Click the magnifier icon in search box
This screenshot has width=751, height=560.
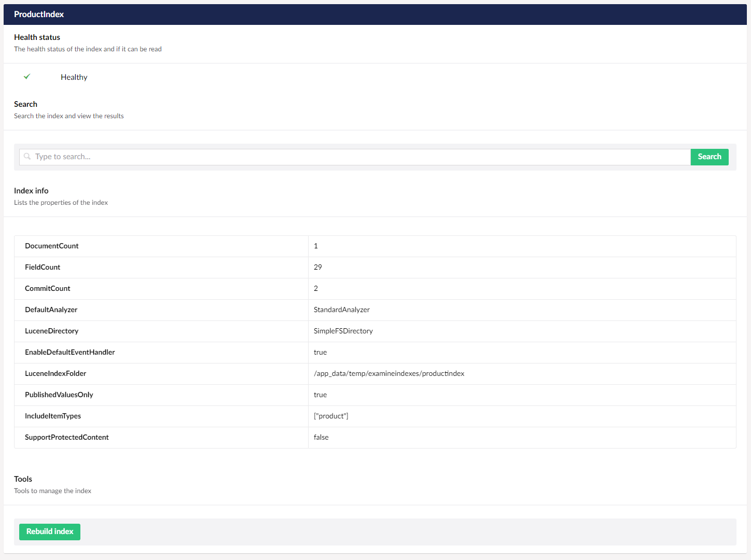pos(27,157)
